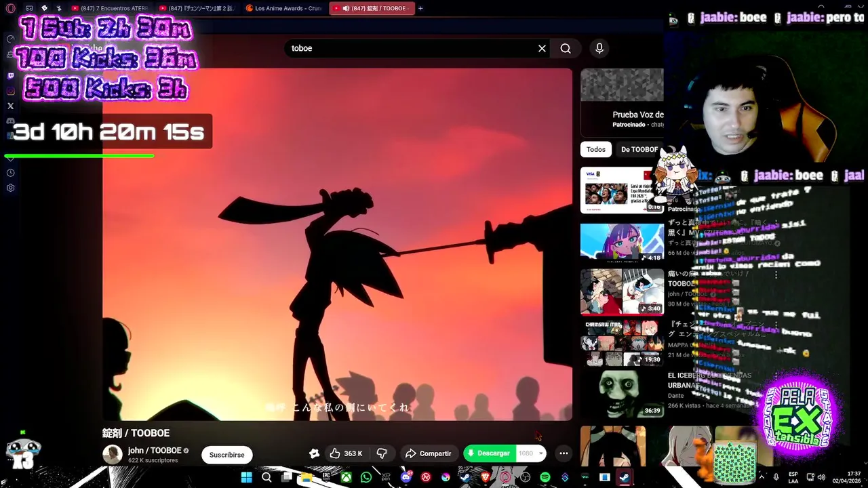Screen dimensions: 868x488
Task: Click the sparkle icon beside the likes
Action: 314,453
